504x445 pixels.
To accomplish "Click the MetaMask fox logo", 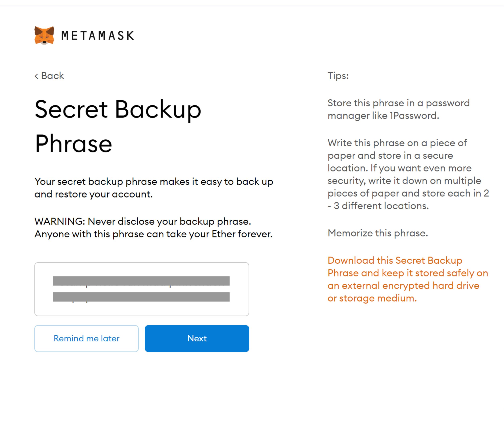I will click(x=44, y=35).
